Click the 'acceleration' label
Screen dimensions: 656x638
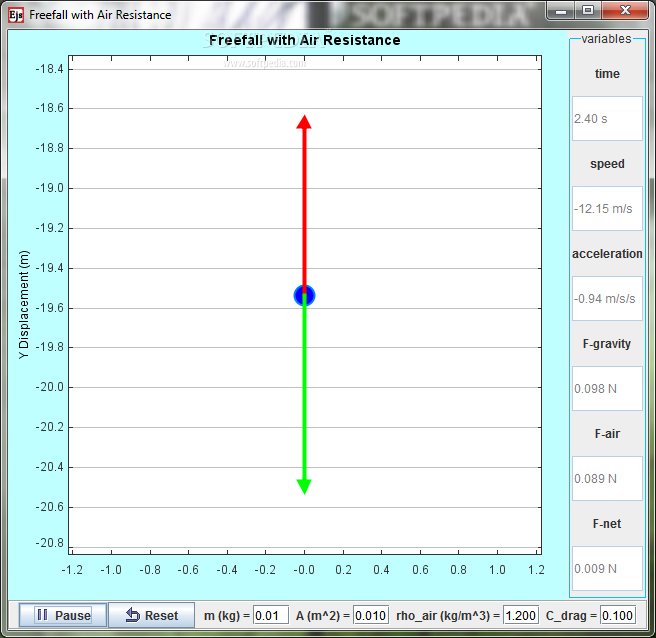tap(607, 254)
